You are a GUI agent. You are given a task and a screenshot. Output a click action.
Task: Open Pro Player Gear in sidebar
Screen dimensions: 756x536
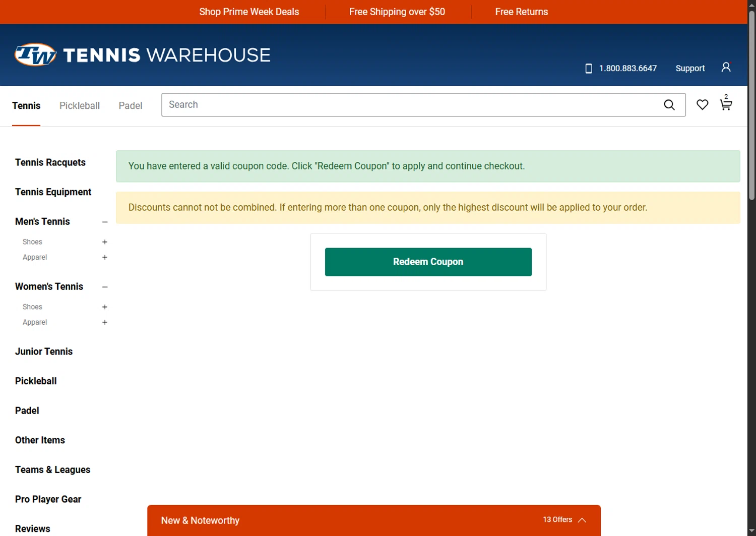[x=48, y=499]
